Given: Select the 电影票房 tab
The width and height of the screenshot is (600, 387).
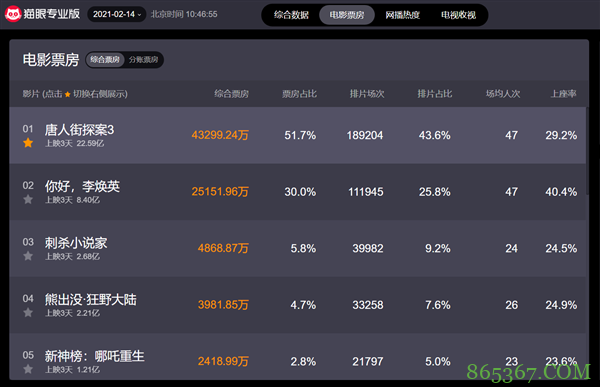Looking at the screenshot, I should [x=347, y=15].
